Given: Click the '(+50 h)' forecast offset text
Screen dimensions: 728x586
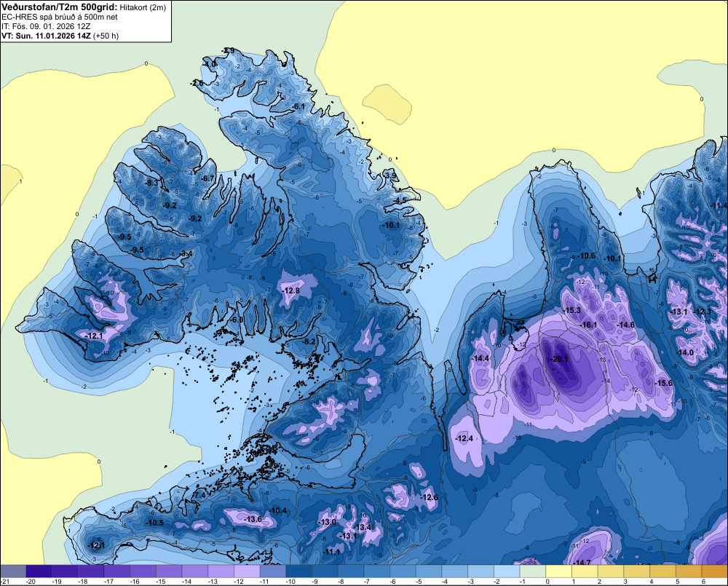Looking at the screenshot, I should click(x=106, y=36).
